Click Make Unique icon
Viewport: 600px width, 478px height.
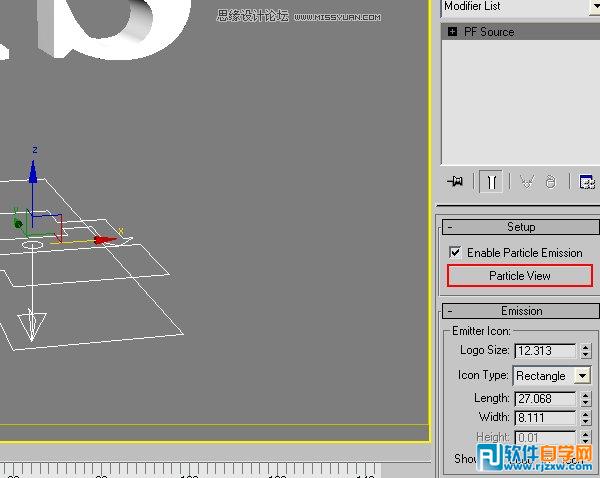527,181
